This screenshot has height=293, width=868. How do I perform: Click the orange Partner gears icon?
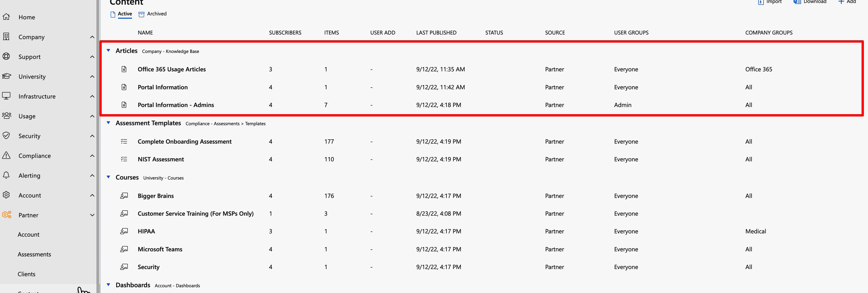(7, 215)
